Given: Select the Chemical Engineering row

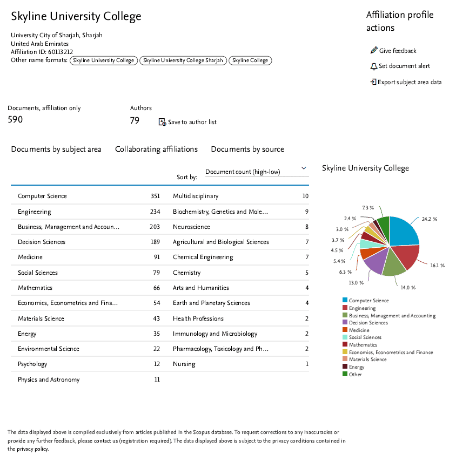Looking at the screenshot, I should click(241, 257).
